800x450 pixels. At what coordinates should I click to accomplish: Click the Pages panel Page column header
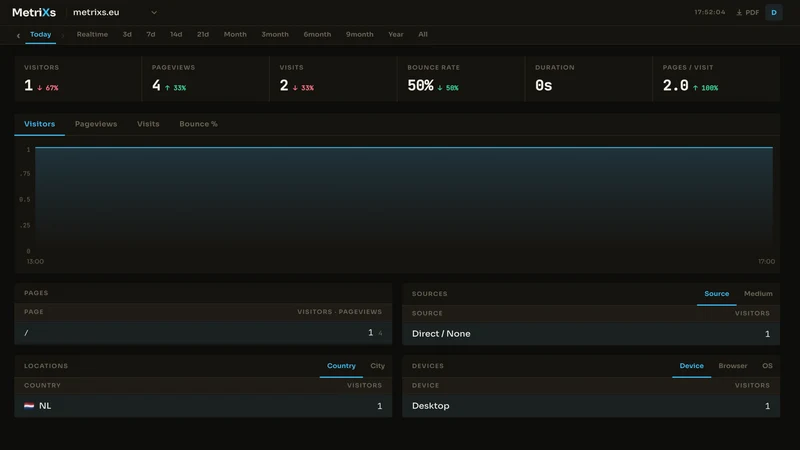tap(34, 312)
